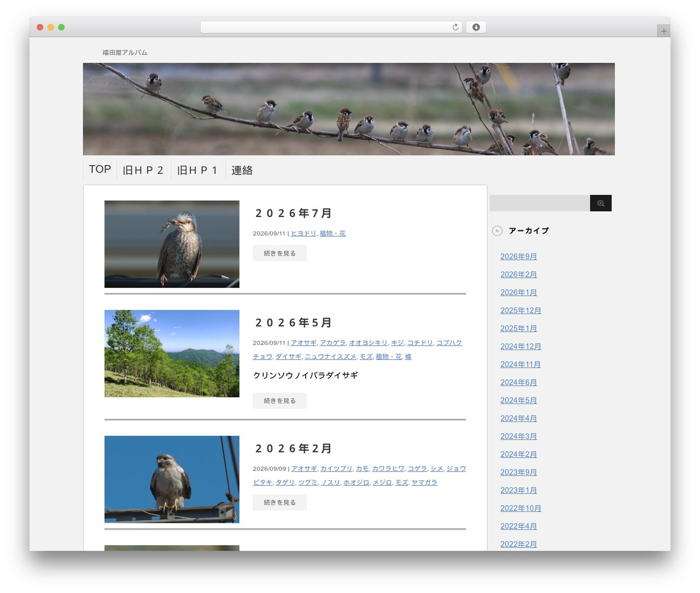Open the 2026年9月 archive link
This screenshot has height=593, width=700.
tap(518, 257)
